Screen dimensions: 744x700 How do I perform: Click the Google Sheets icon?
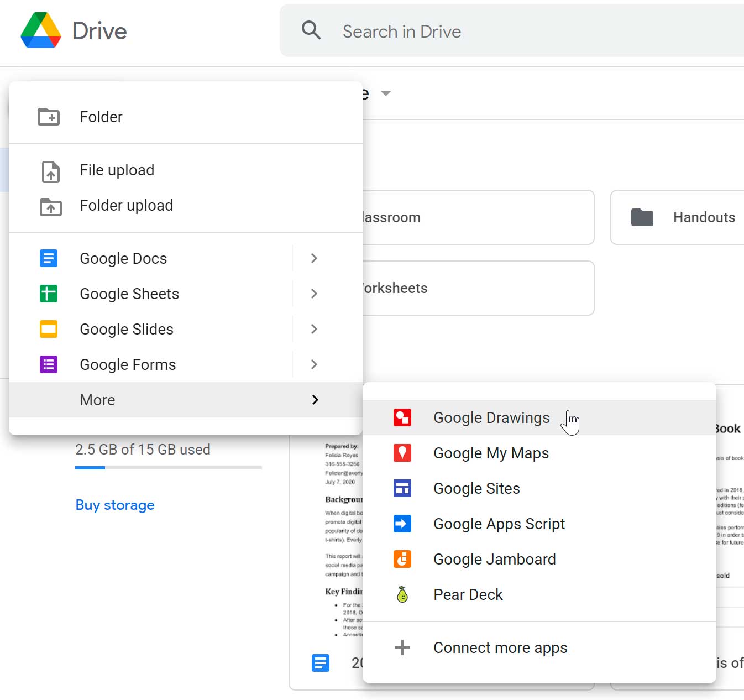click(49, 294)
